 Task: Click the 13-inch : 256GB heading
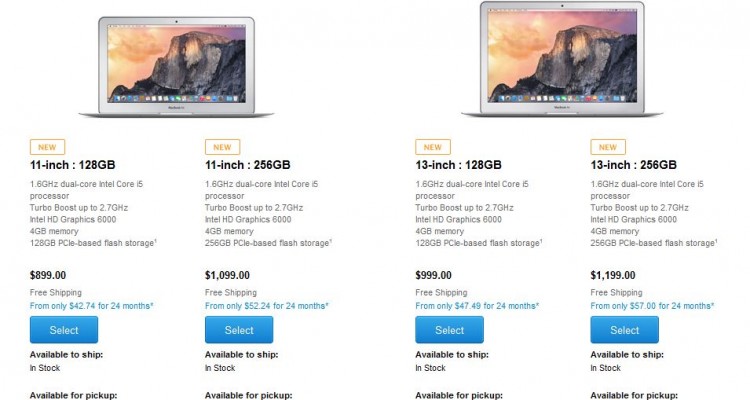tap(633, 165)
